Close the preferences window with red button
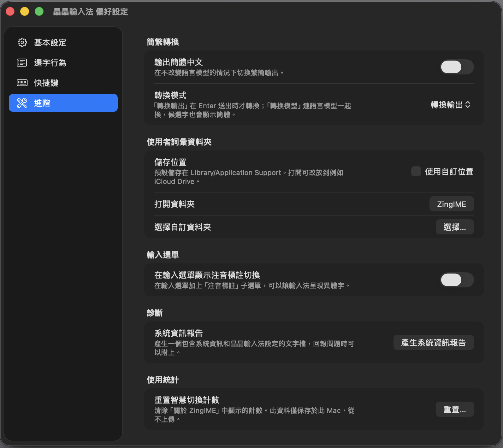Viewport: 503px width, 448px height. tap(10, 11)
